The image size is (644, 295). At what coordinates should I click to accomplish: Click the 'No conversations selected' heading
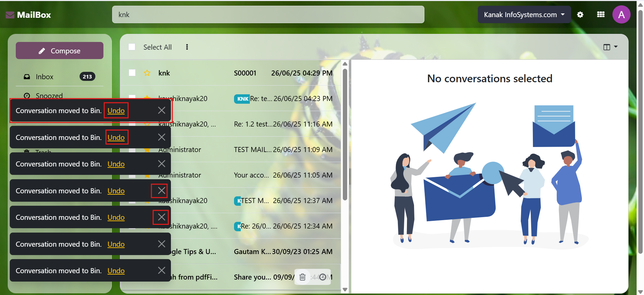[490, 79]
